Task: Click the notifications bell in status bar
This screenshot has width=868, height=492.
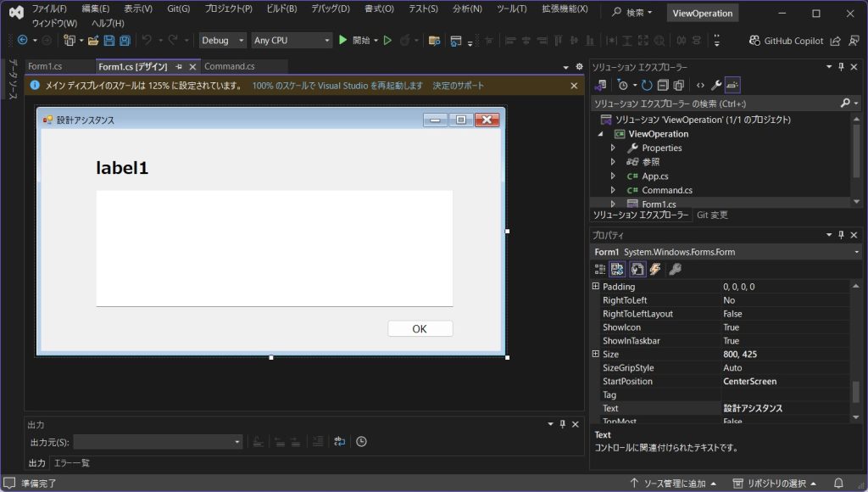Action: coord(838,483)
